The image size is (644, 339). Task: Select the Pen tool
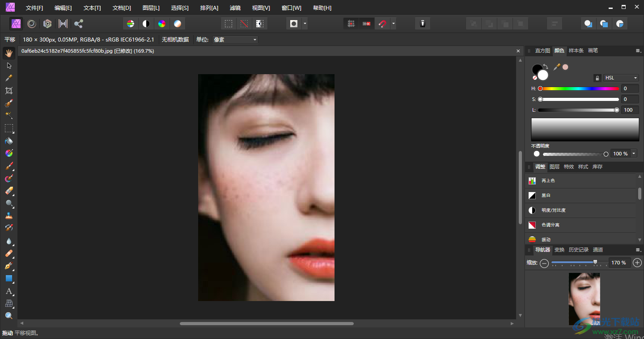(9, 266)
